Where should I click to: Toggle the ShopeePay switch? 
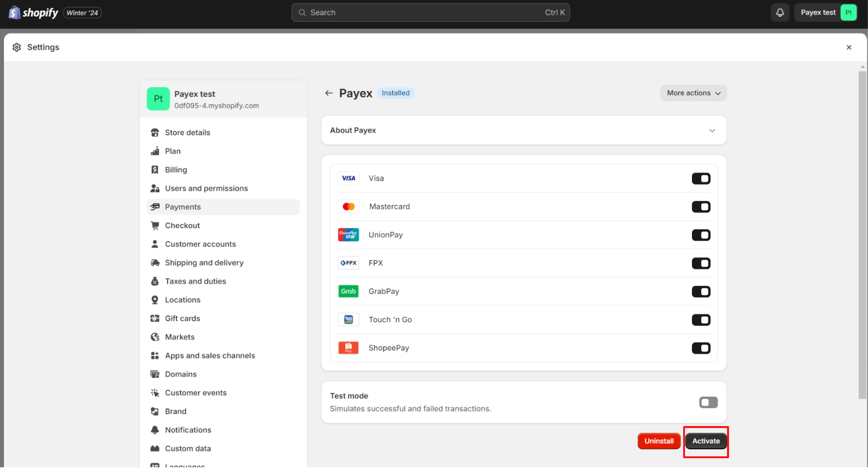tap(701, 348)
